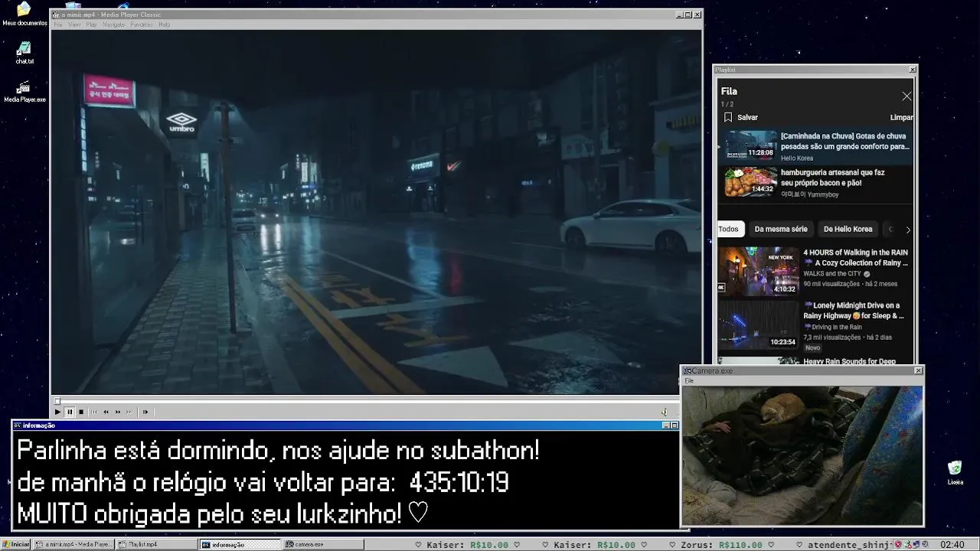Fast forward with the increase speed button
Screen dimensions: 980x551
click(118, 412)
